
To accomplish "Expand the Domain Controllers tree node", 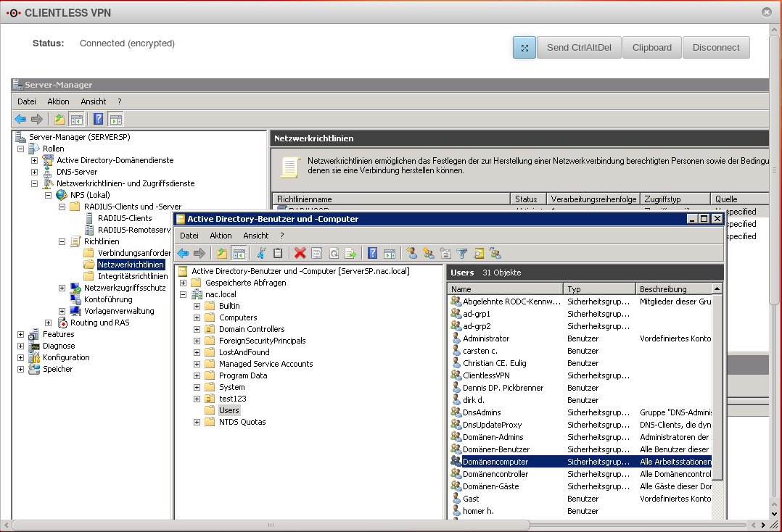I will click(197, 329).
